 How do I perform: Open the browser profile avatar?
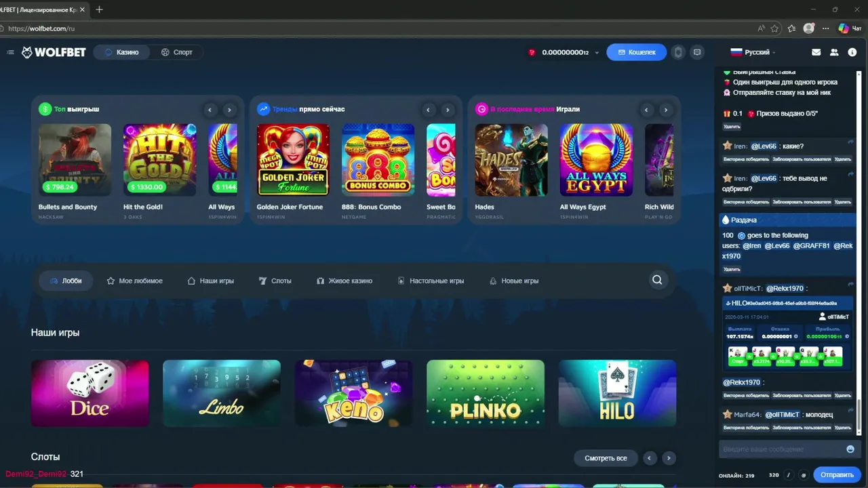coord(808,28)
